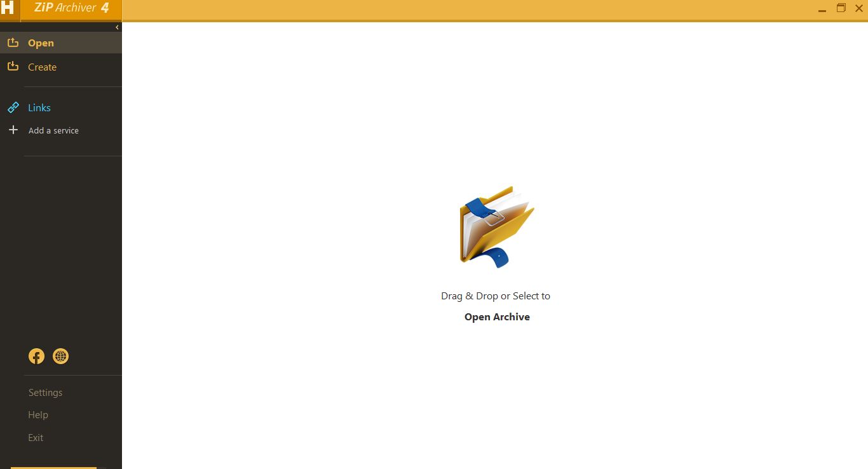Open the Facebook page icon

(x=36, y=357)
